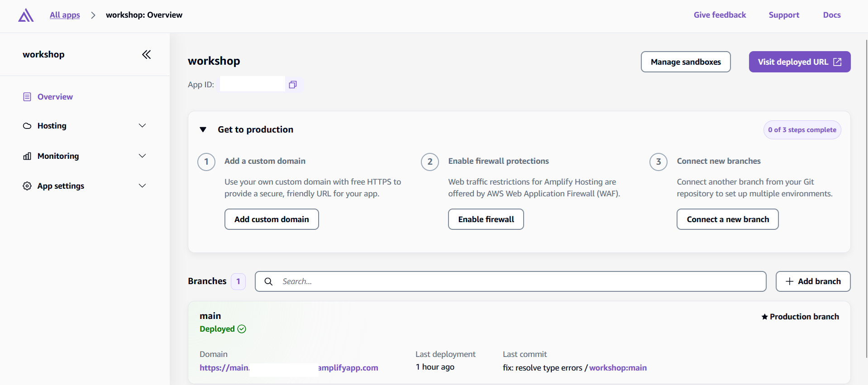Viewport: 868px width, 385px height.
Task: Collapse the Get to production section triangle
Action: pyautogui.click(x=203, y=130)
